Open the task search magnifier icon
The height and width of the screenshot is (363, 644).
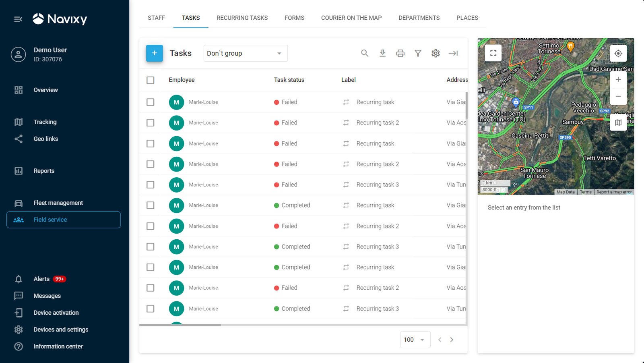click(x=365, y=53)
